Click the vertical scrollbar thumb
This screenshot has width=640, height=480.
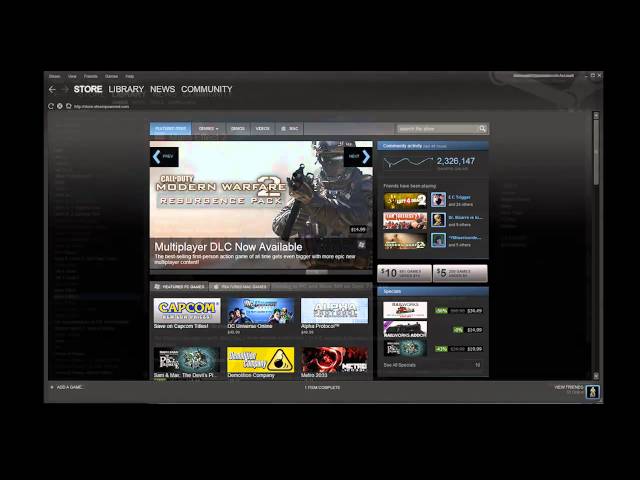(x=596, y=151)
